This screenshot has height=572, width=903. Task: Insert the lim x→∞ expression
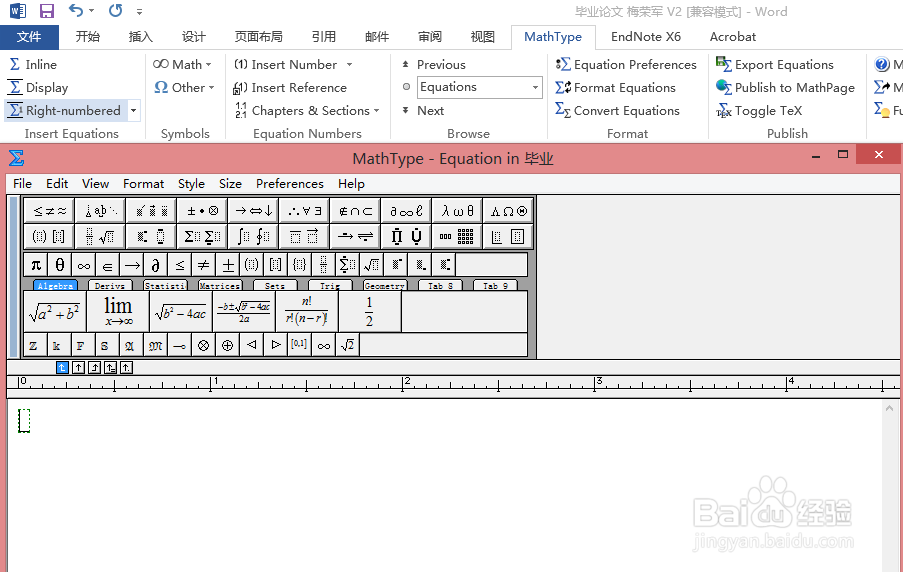point(118,312)
